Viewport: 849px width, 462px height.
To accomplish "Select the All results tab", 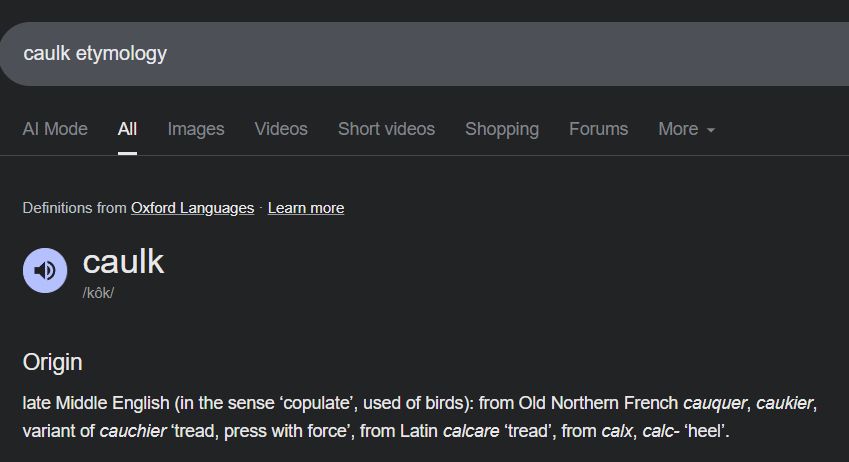I will (x=127, y=129).
